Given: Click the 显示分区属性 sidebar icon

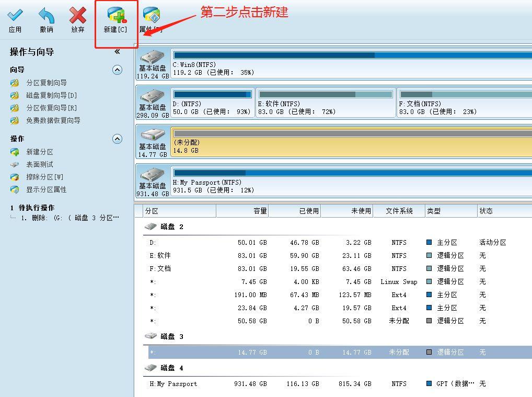Looking at the screenshot, I should (15, 189).
